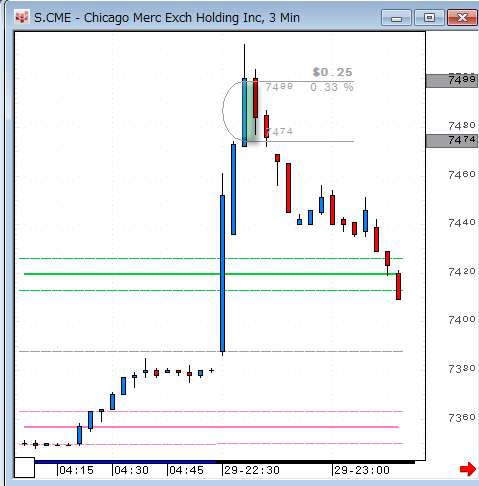Click the 7440 price axis label
This screenshot has height=486, width=479.
[x=462, y=223]
